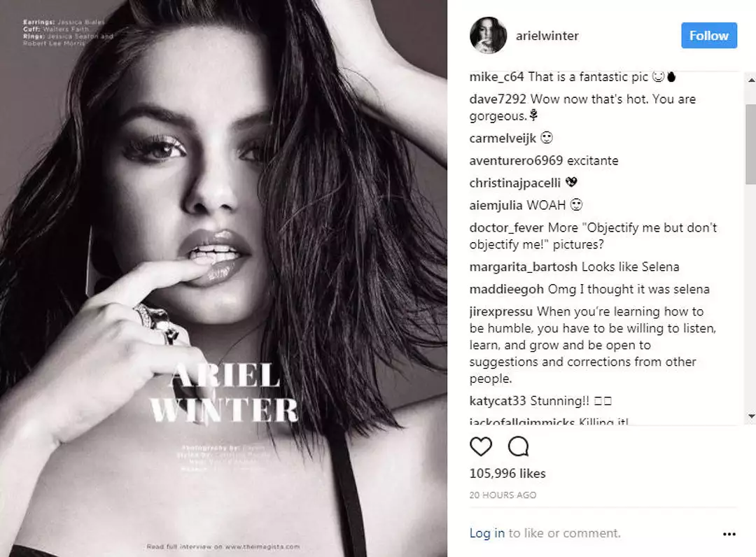Viewport: 756px width, 557px height.
Task: Like the post with heart icon
Action: [x=481, y=446]
